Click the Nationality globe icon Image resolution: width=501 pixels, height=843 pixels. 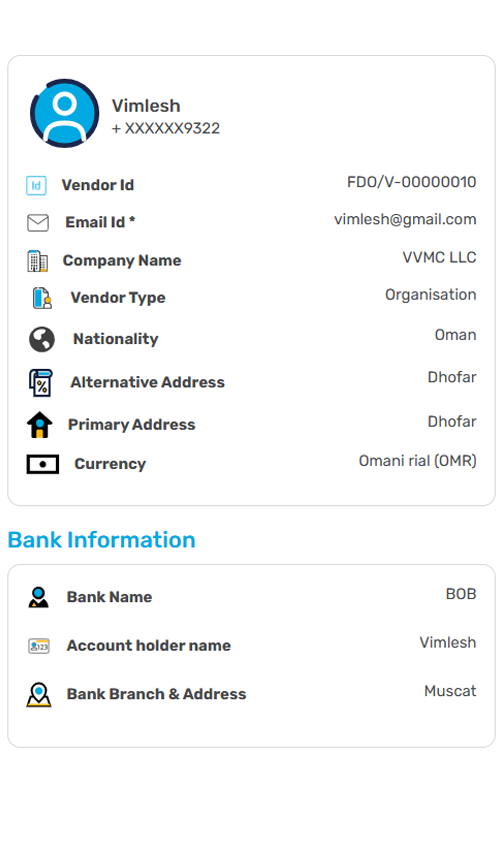[x=41, y=339]
